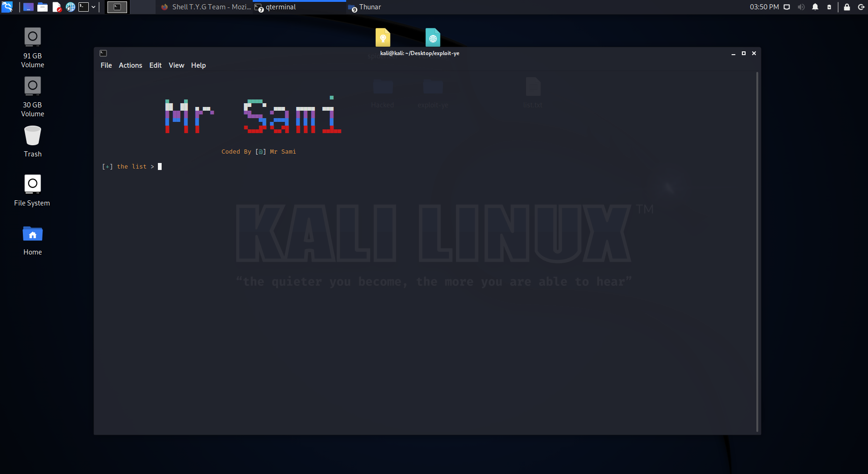868x474 pixels.
Task: Open the file manager panel launcher
Action: (x=43, y=7)
